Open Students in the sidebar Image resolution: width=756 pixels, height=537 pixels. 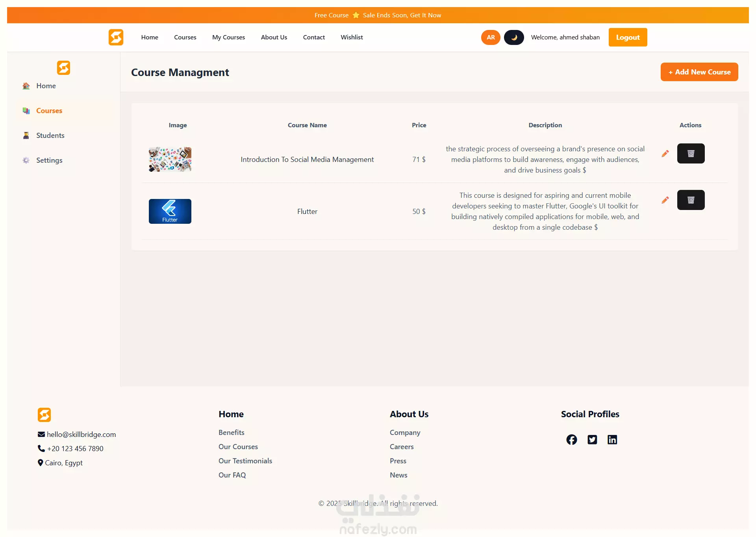[50, 136]
